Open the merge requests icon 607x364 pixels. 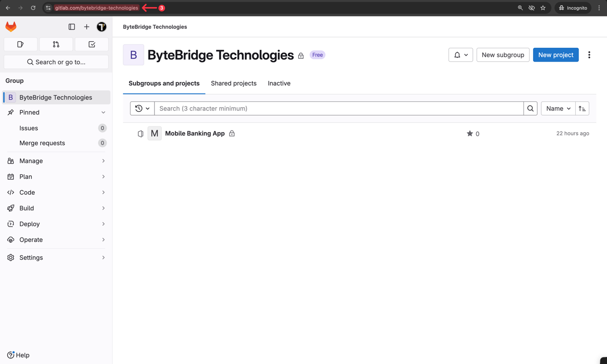click(x=56, y=44)
